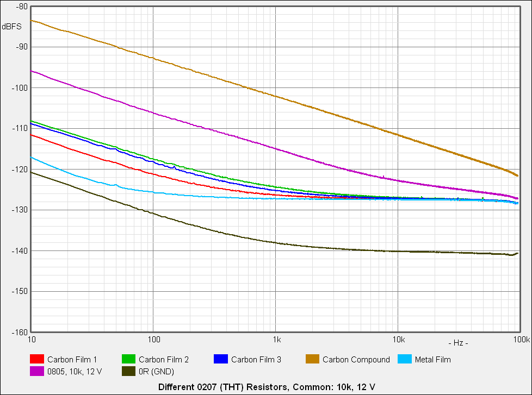Screen dimensions: 532x395
Task: Select the 'Carbon Film 1' legend label
Action: [x=72, y=360]
